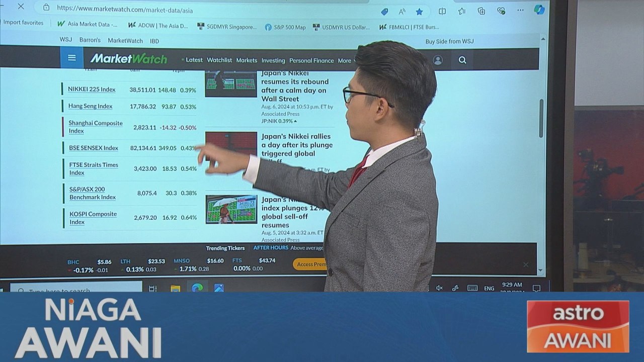Click the browser stop-loading X button
Viewport: 644px width, 362px height.
21,7
